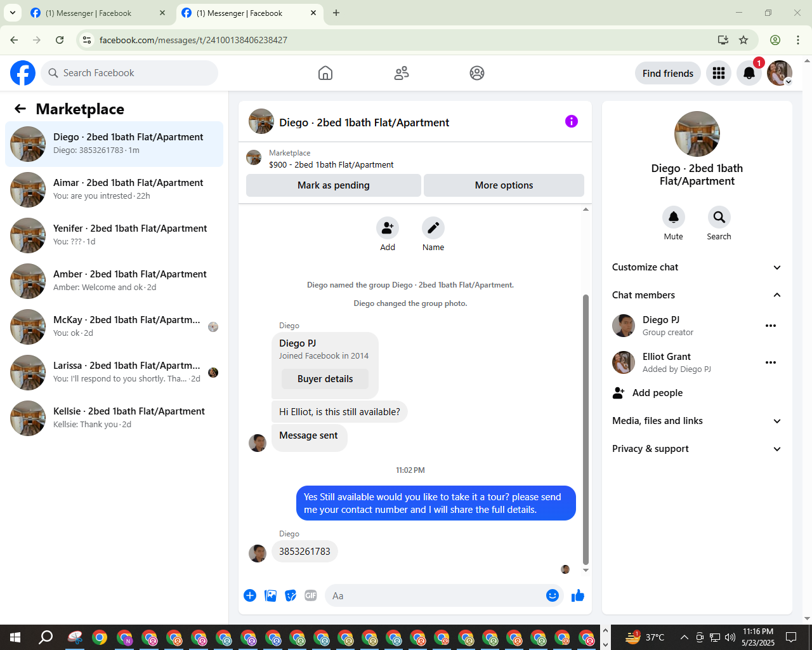Open McKay 2bed 1bath conversation
Viewport: 812px width, 650px height.
point(114,326)
